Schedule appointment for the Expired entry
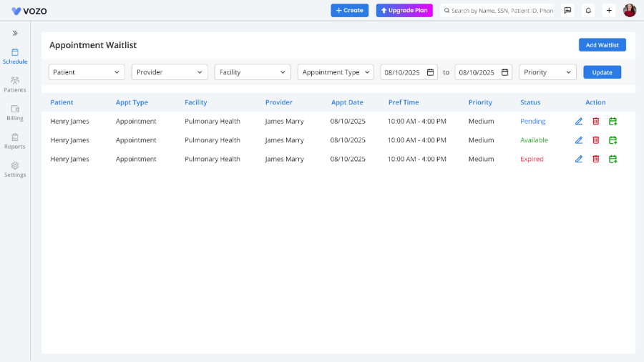This screenshot has height=362, width=644. [613, 159]
